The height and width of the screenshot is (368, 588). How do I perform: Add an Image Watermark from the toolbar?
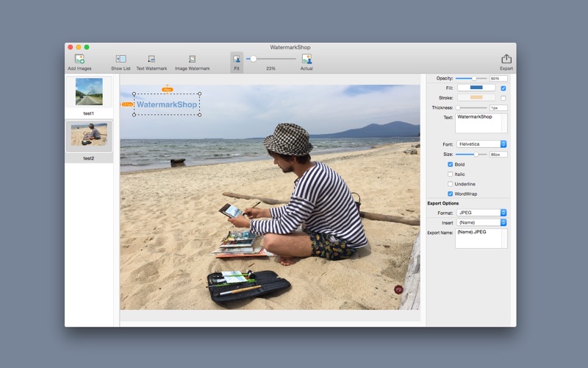point(193,59)
